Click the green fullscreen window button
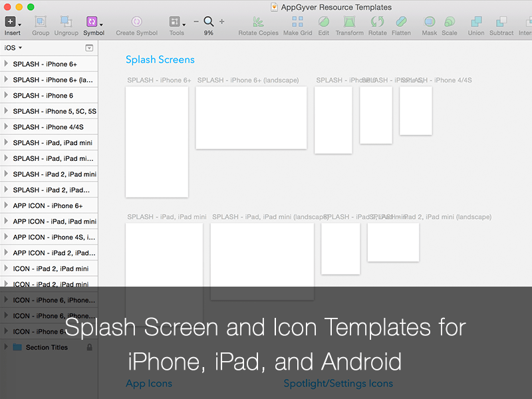 click(31, 7)
